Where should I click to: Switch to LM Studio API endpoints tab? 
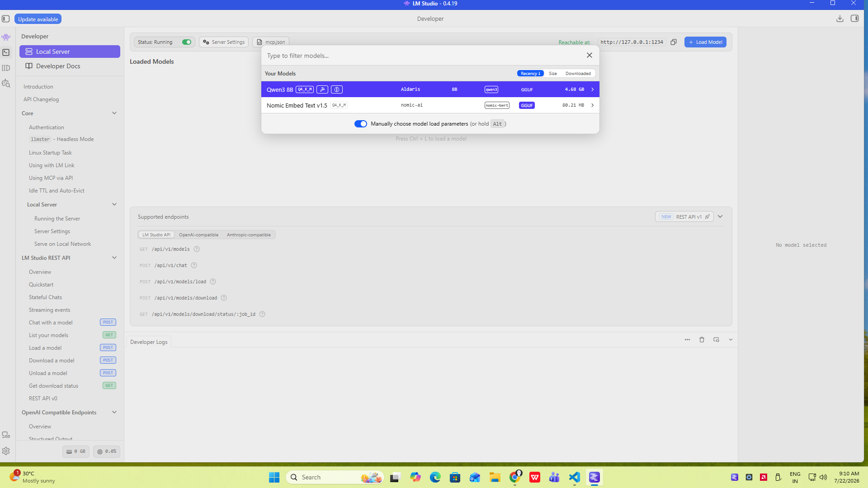pyautogui.click(x=156, y=235)
